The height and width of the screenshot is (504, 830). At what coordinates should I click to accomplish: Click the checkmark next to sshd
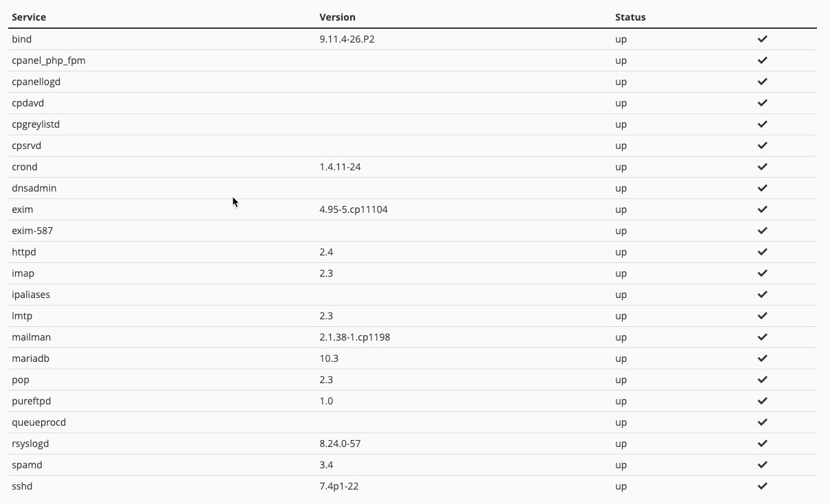point(762,486)
